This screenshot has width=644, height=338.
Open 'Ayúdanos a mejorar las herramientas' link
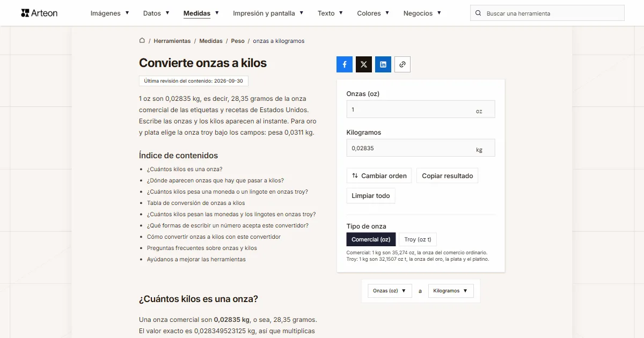pos(196,259)
